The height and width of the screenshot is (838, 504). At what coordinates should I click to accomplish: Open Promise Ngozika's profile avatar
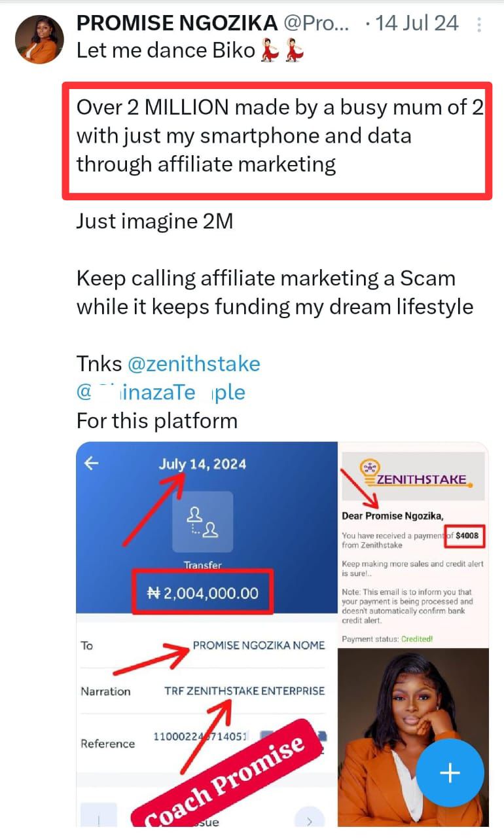click(39, 39)
